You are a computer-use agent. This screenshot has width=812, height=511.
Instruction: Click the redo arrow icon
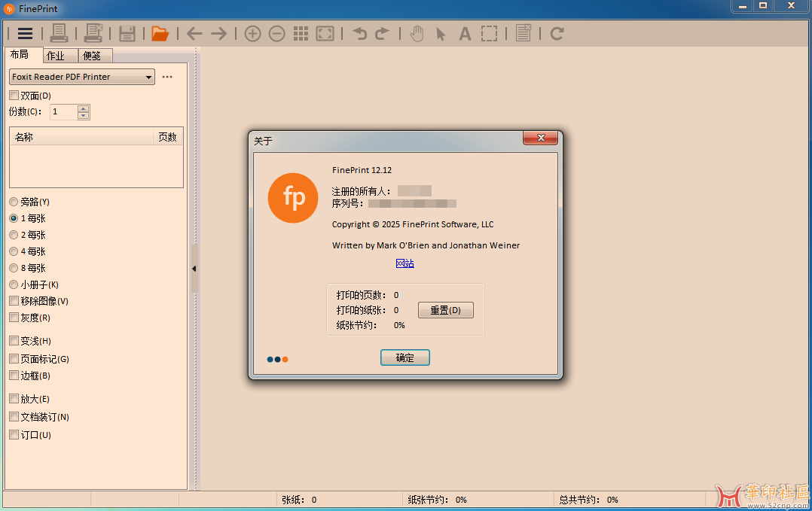point(382,34)
